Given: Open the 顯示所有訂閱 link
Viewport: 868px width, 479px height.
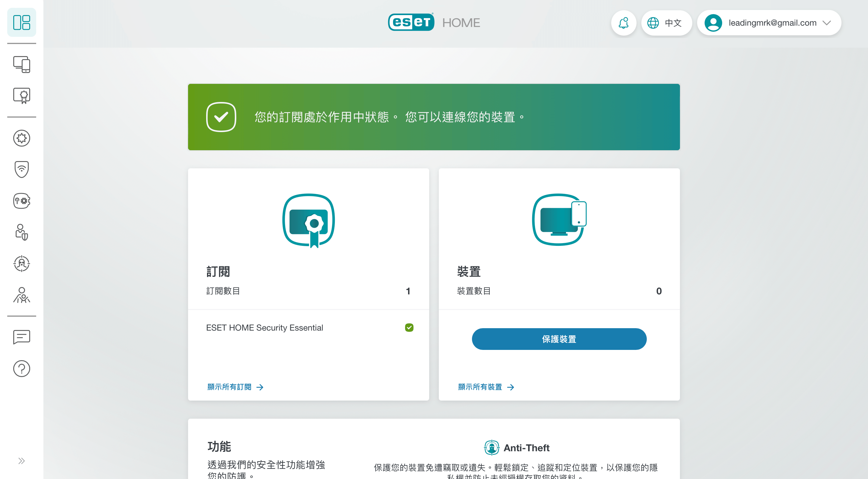Looking at the screenshot, I should click(235, 387).
